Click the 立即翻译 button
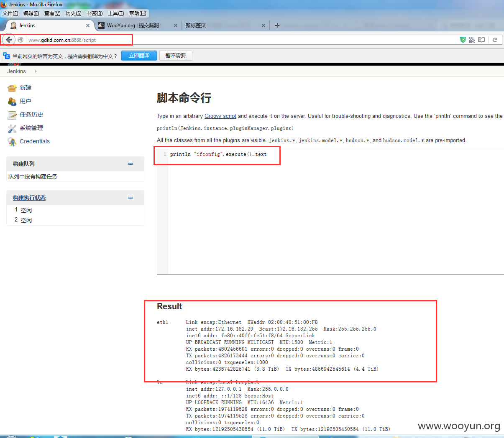This screenshot has width=504, height=438. (x=139, y=56)
